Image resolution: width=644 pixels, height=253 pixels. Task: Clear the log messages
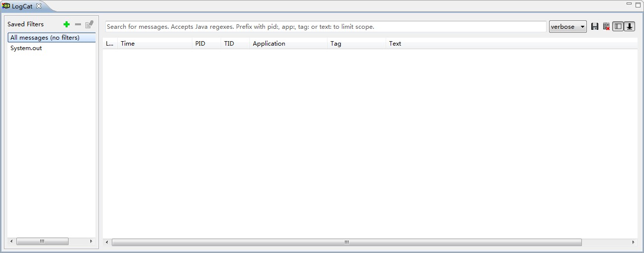606,27
